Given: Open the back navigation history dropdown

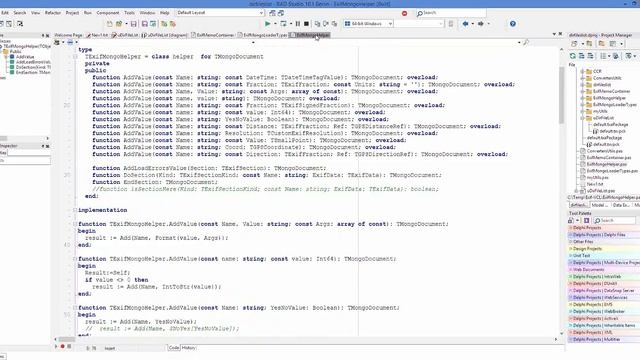Looking at the screenshot, I should (x=473, y=24).
